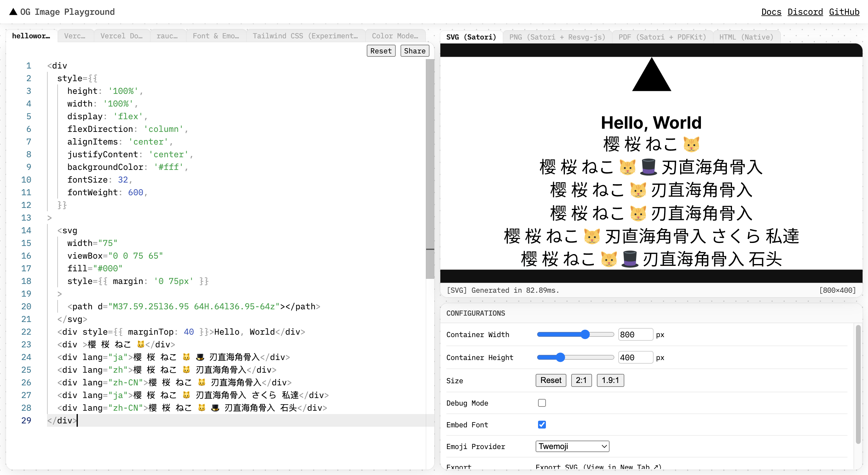The width and height of the screenshot is (868, 475).
Task: Open the Font & Emoji example tab
Action: 216,36
